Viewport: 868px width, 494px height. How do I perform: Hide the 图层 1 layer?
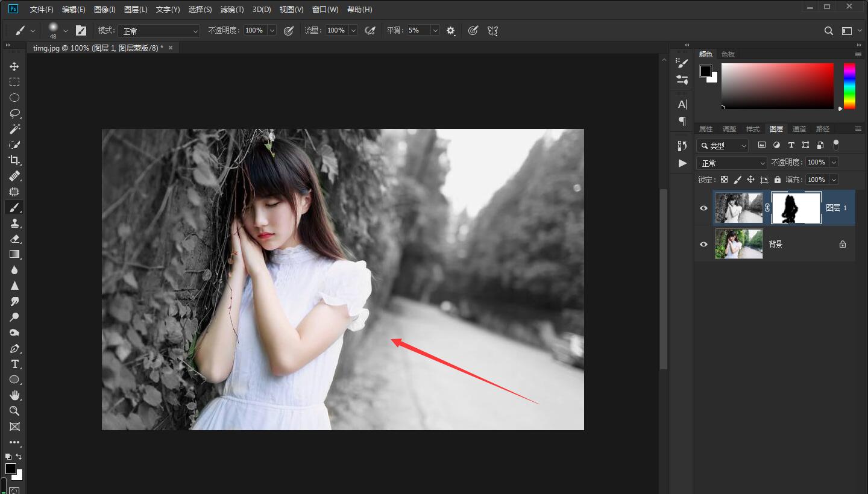(x=703, y=208)
